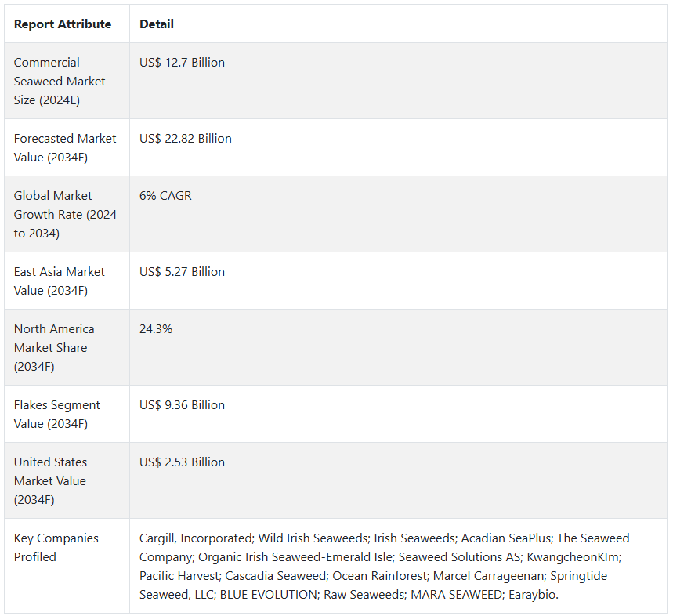Select the Key Companies Profiled label

coord(56,547)
